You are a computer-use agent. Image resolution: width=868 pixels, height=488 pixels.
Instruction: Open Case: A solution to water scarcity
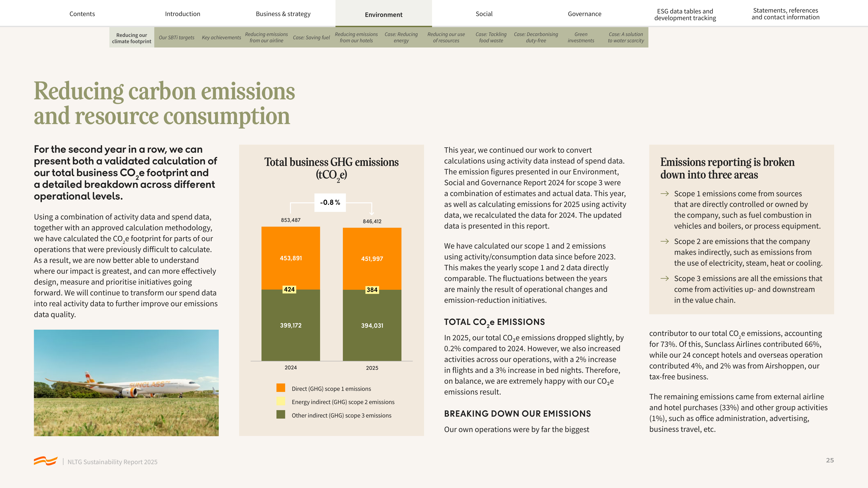[626, 37]
